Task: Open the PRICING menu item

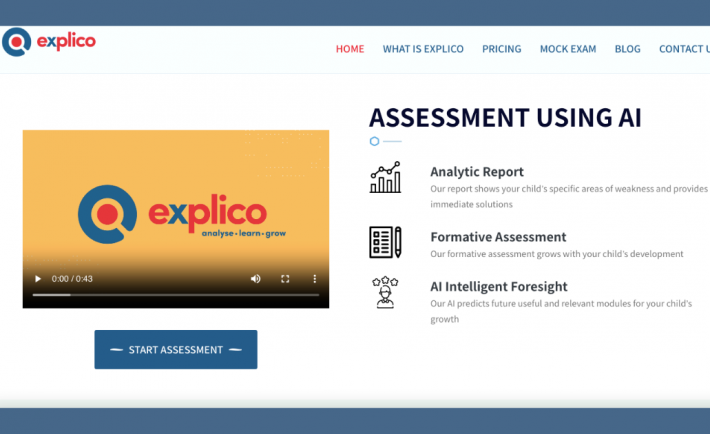Action: tap(502, 49)
